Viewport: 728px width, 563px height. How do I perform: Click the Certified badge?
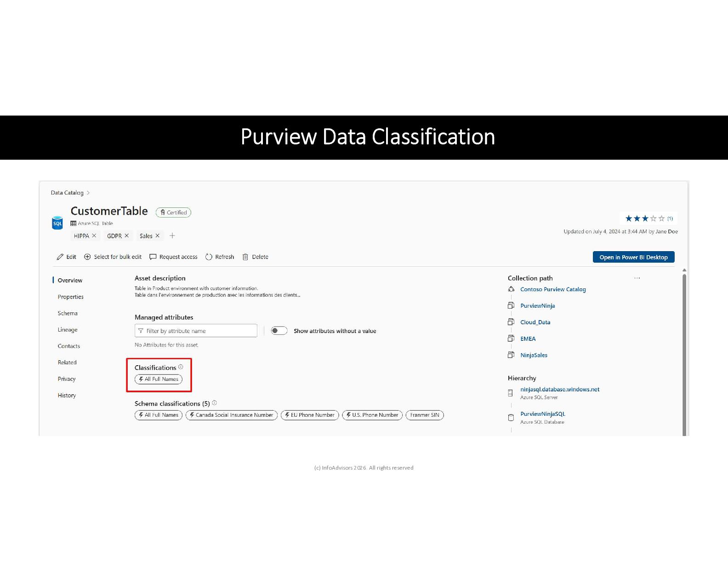click(x=174, y=213)
